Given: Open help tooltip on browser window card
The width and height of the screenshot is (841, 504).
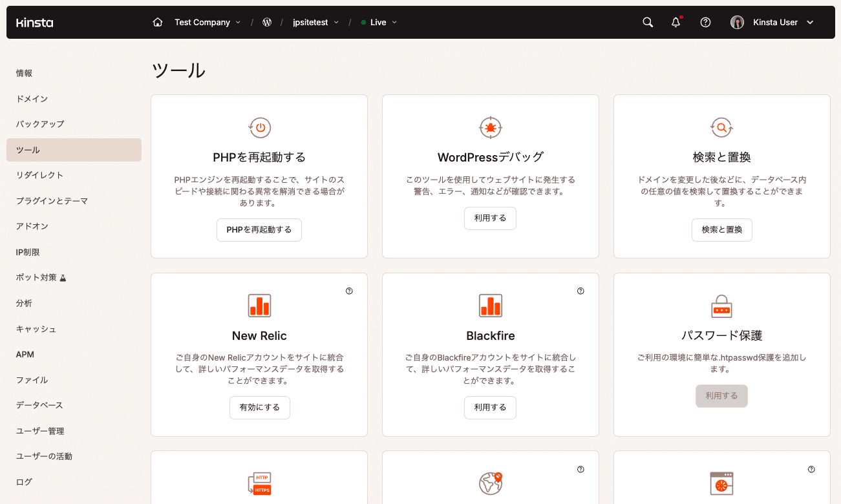Looking at the screenshot, I should (812, 469).
